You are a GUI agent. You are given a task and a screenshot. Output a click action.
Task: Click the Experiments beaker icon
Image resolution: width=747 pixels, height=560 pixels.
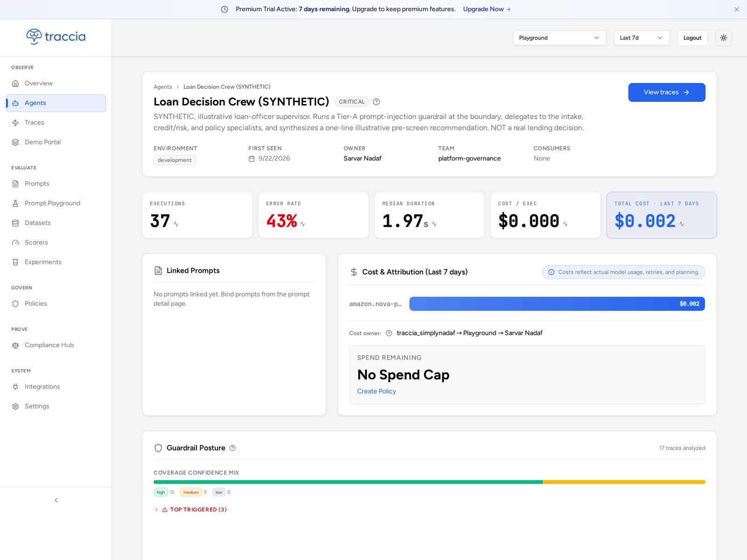click(15, 262)
